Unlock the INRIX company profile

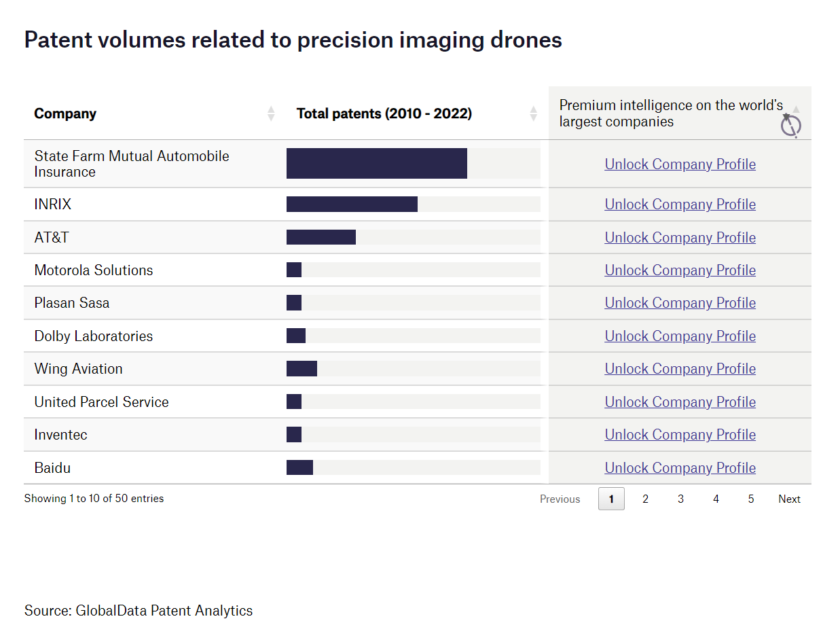pyautogui.click(x=680, y=204)
